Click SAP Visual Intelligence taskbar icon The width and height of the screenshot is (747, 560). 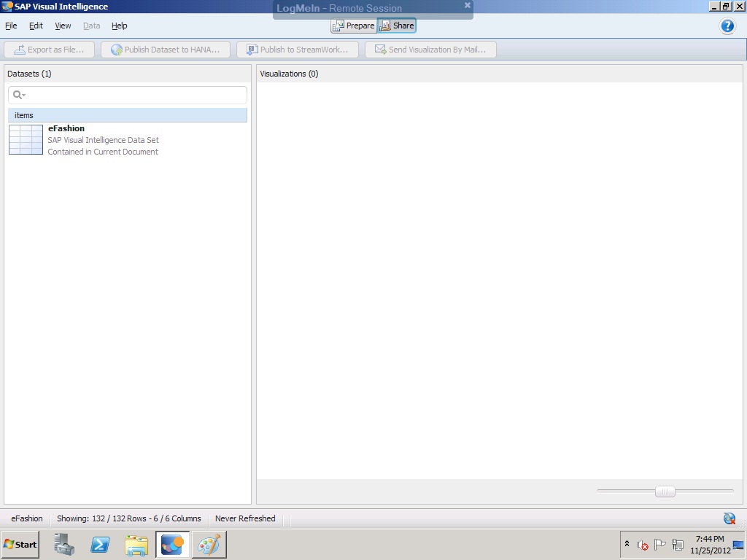[172, 544]
